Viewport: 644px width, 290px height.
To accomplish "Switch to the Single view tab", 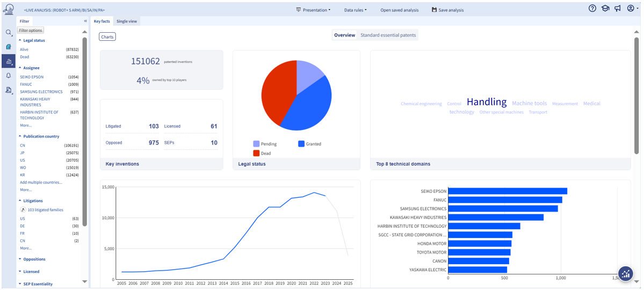I will (x=127, y=21).
